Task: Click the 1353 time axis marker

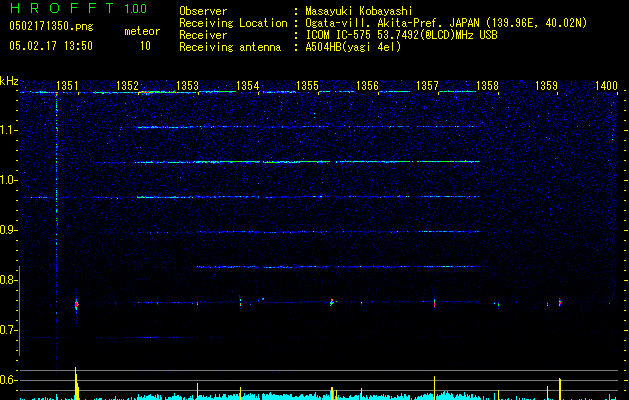Action: (x=187, y=85)
